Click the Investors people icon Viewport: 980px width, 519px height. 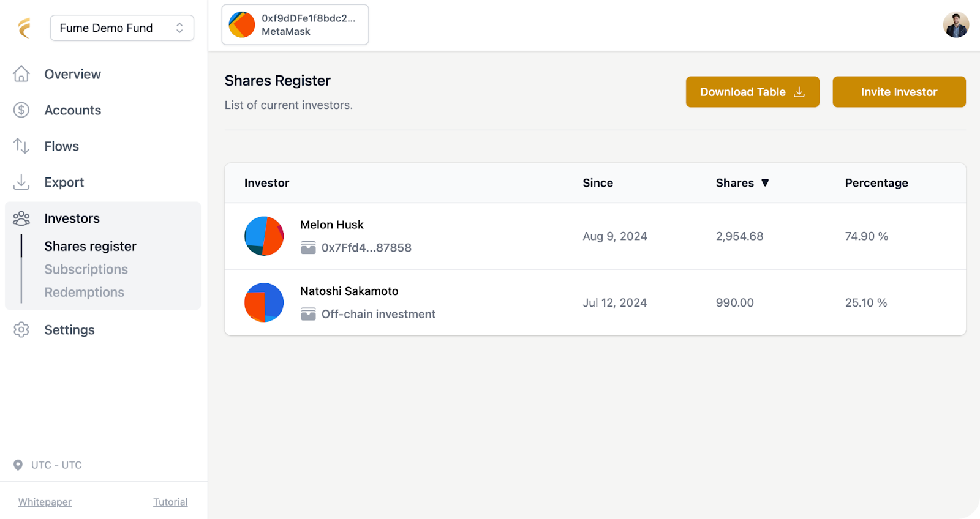(x=21, y=218)
